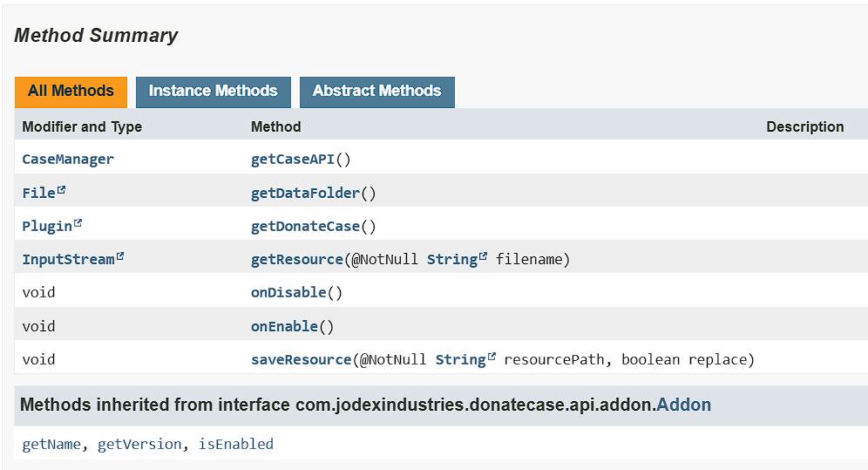Click the inherited getName method

pos(51,445)
